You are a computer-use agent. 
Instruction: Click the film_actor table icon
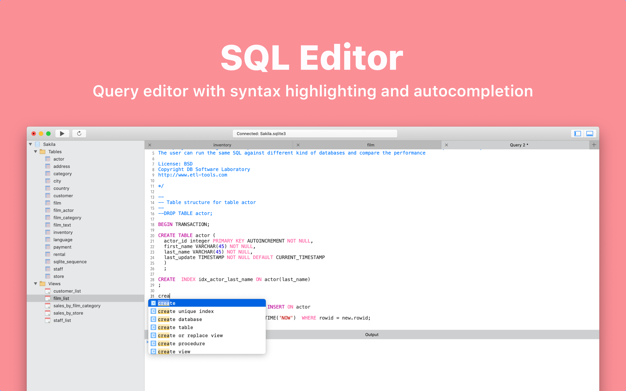(x=48, y=210)
